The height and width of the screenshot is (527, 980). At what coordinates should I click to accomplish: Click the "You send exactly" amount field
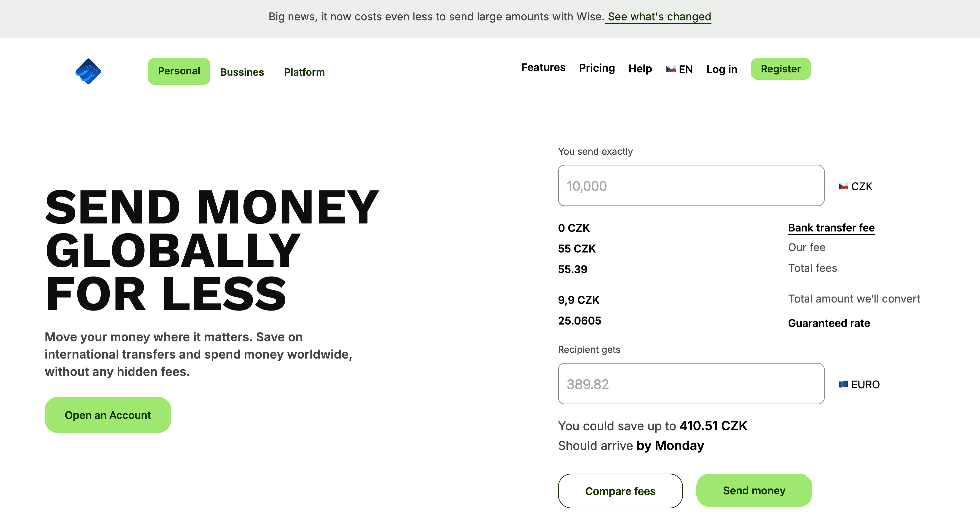(690, 185)
